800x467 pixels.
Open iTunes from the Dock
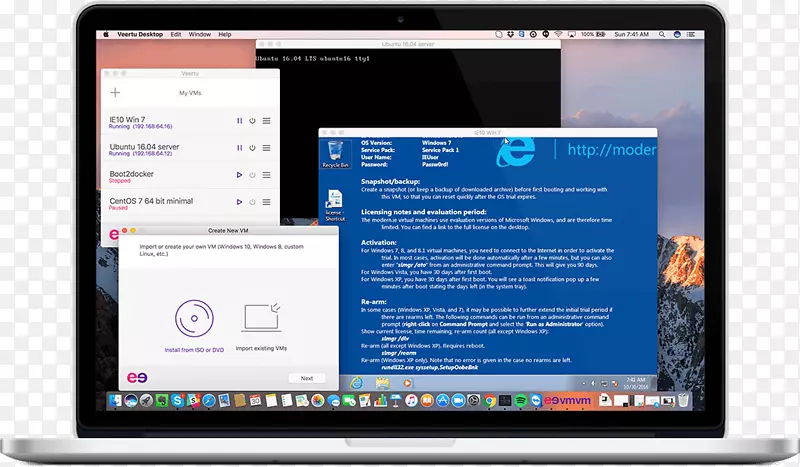(x=411, y=400)
